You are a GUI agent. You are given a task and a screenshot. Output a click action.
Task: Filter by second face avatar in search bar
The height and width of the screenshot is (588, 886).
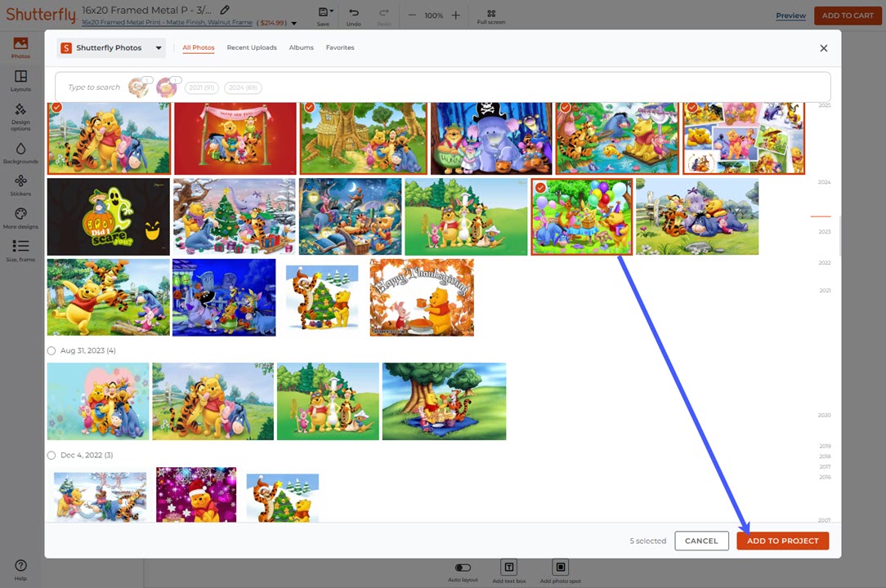pos(167,87)
